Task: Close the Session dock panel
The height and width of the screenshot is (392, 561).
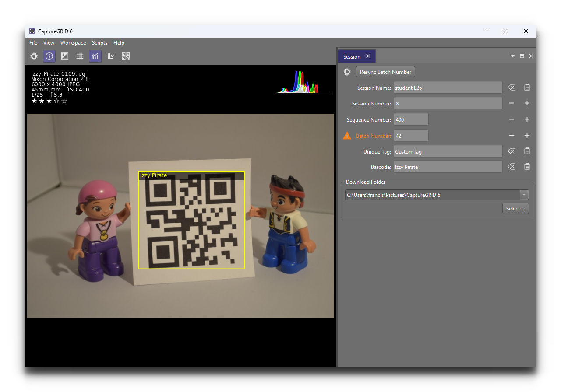Action: point(531,56)
